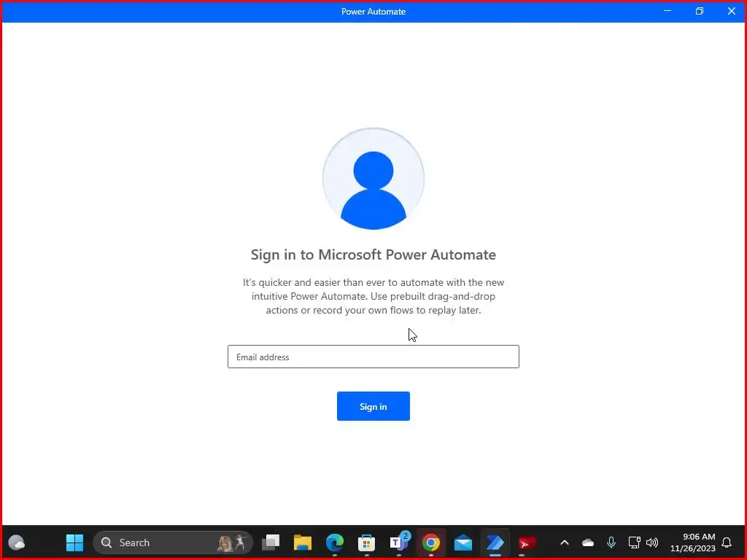Viewport: 747px width, 560px height.
Task: Minimize the Power Automate window
Action: tap(667, 11)
